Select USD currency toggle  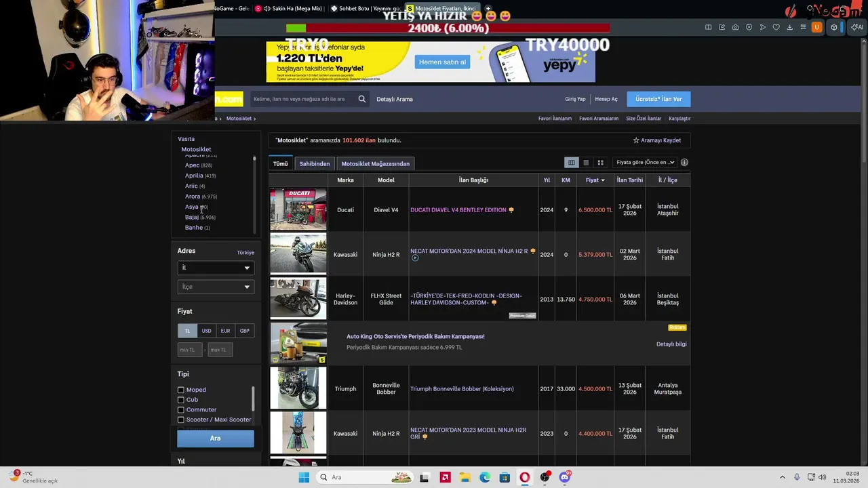click(206, 331)
